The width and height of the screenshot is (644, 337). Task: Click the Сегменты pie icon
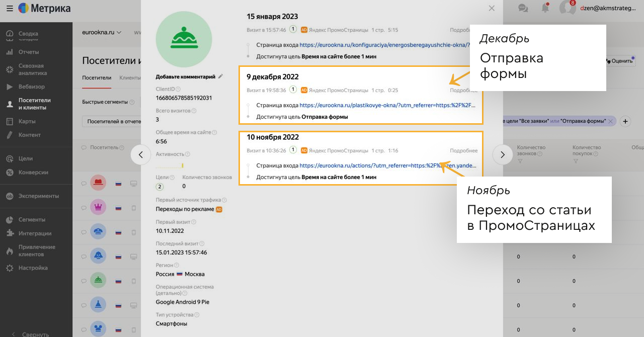9,219
